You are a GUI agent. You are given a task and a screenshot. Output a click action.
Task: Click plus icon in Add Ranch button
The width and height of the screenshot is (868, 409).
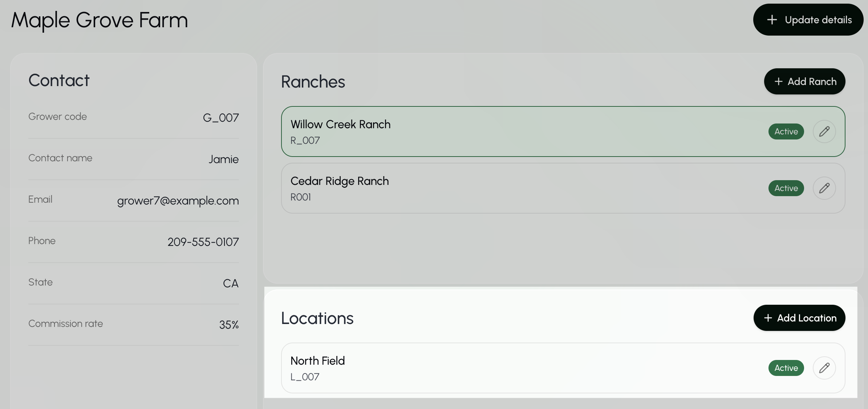click(778, 81)
